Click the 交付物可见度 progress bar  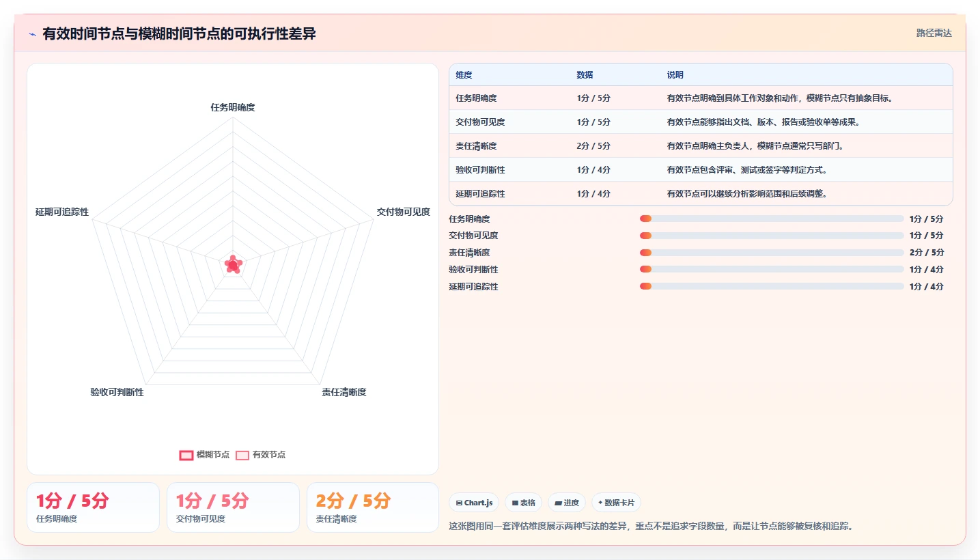[772, 236]
